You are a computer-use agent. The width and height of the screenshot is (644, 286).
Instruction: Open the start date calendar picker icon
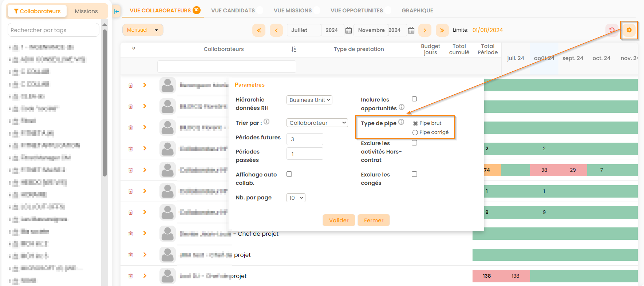[x=348, y=30]
